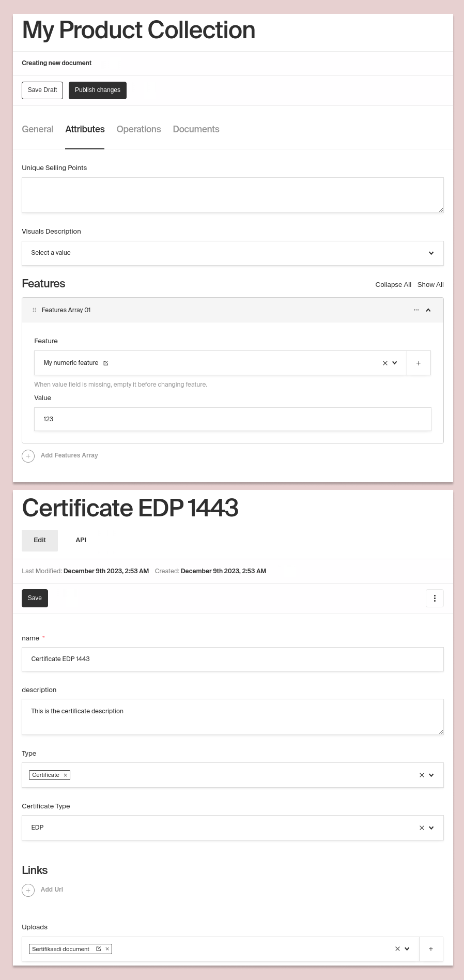Screen dimensions: 464x980
Task: Click the Publish changes button
Action: pos(98,90)
